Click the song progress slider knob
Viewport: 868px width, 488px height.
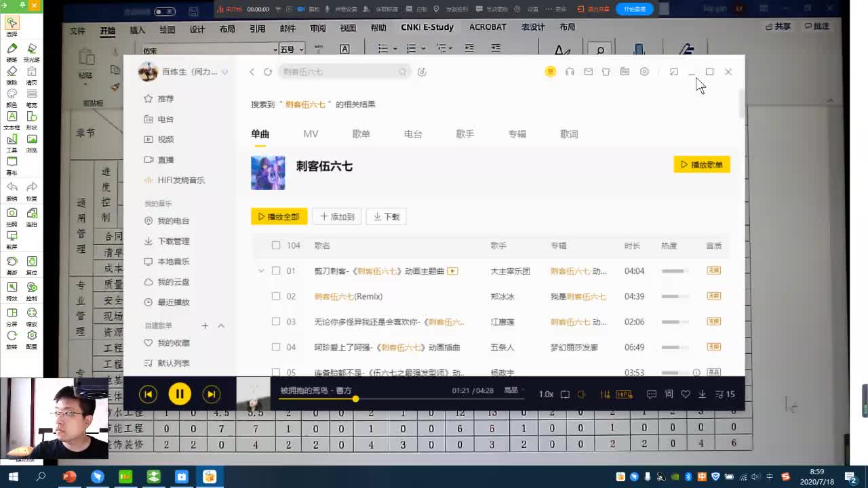(355, 399)
